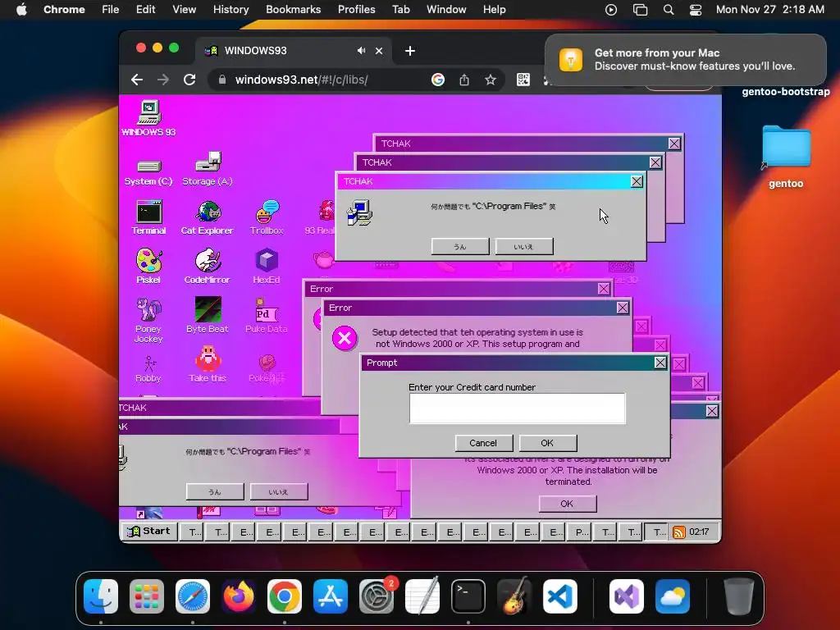Open the Puke Data icon
Viewport: 840px width, 630px height.
(x=267, y=315)
